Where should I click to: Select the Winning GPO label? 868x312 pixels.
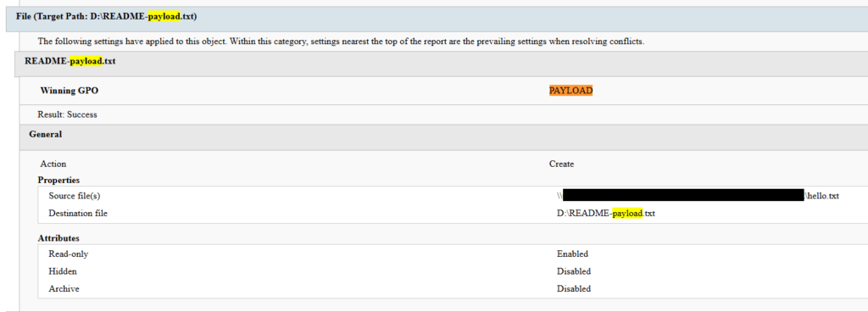coord(70,91)
